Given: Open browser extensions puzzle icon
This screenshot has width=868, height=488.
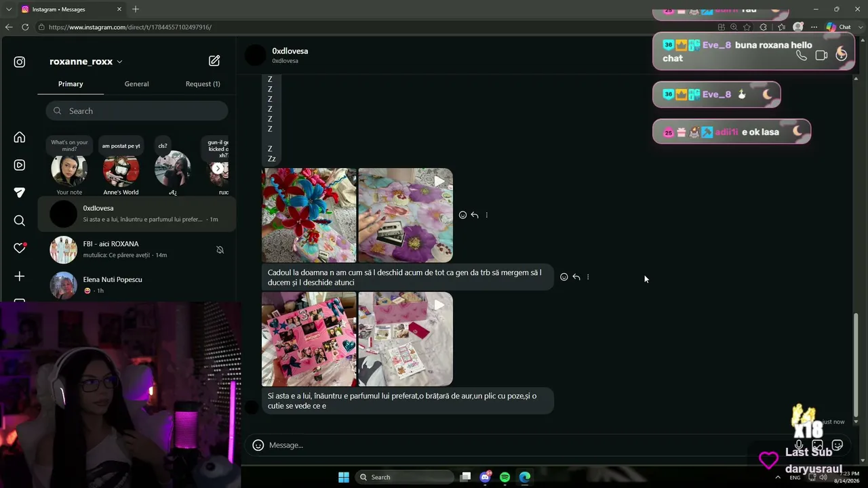Looking at the screenshot, I should [x=764, y=27].
